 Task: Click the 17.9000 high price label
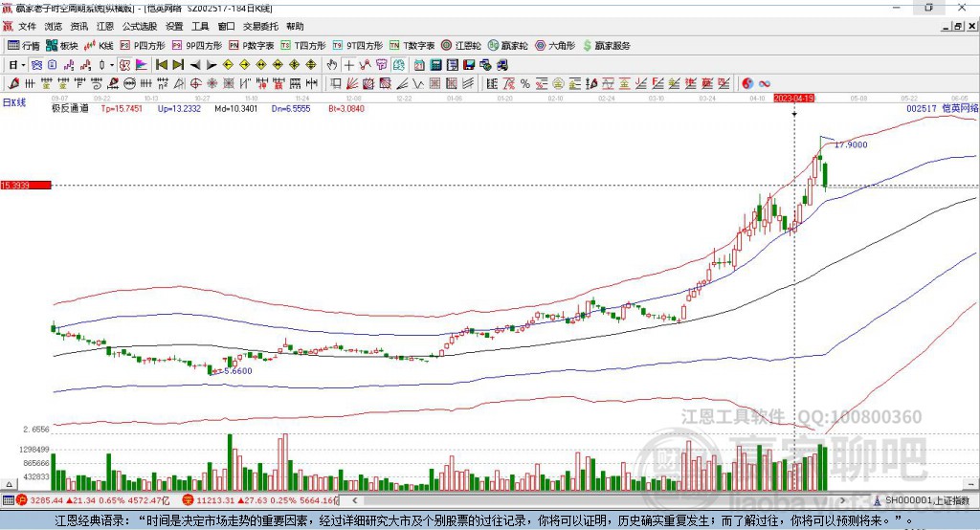pos(851,144)
